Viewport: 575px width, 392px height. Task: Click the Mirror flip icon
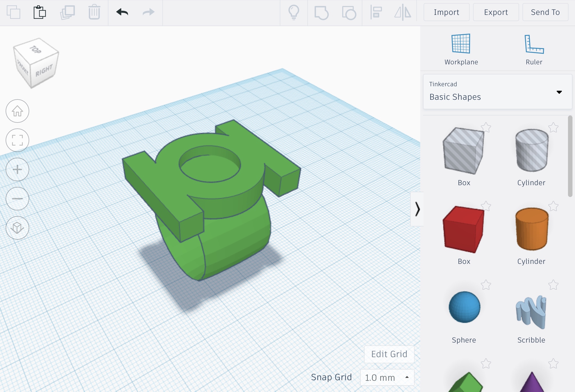(403, 13)
